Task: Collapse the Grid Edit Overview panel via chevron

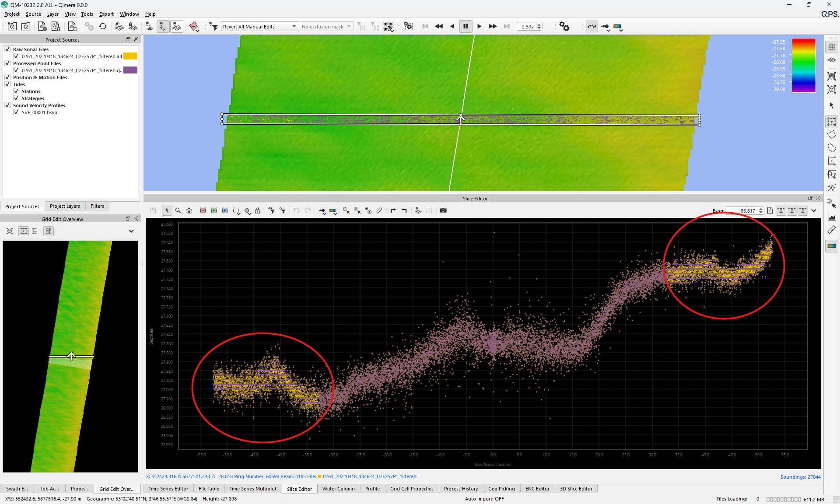Action: coord(131,231)
